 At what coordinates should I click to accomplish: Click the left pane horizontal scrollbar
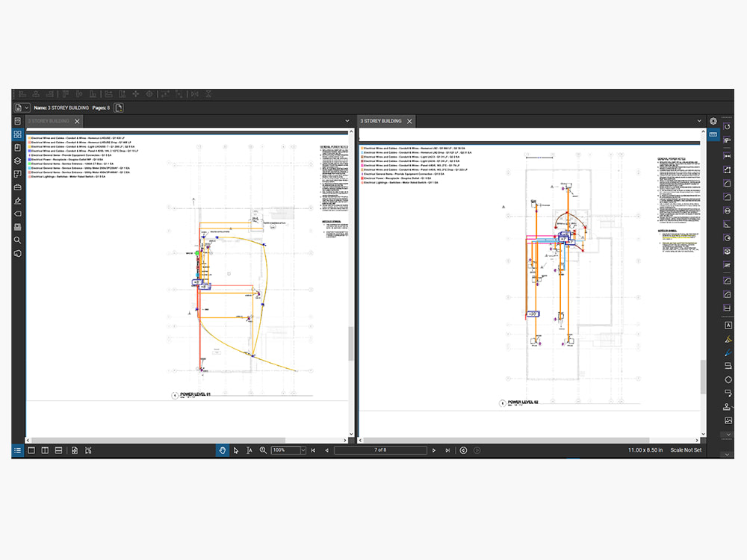(158, 440)
